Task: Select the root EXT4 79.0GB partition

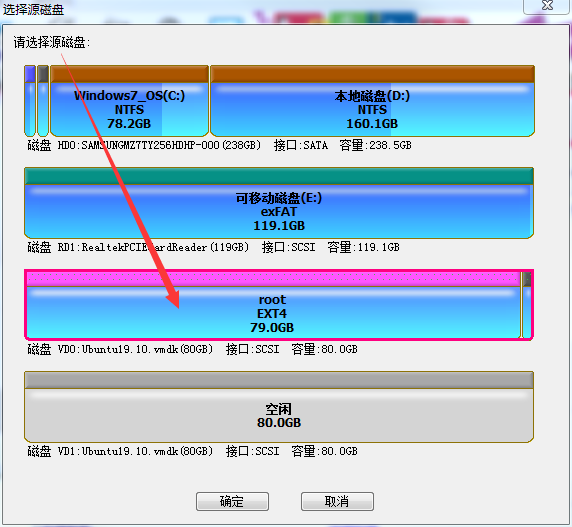Action: point(274,305)
